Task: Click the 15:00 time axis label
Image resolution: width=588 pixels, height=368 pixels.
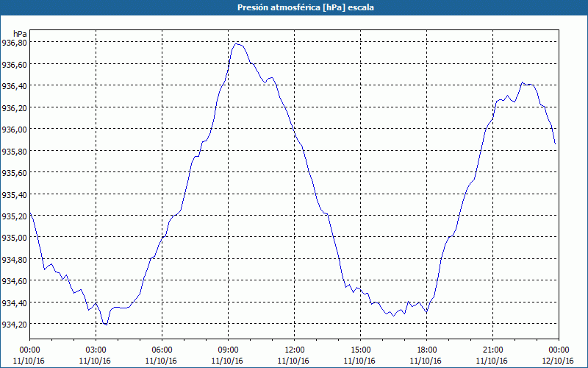Action: [x=360, y=350]
